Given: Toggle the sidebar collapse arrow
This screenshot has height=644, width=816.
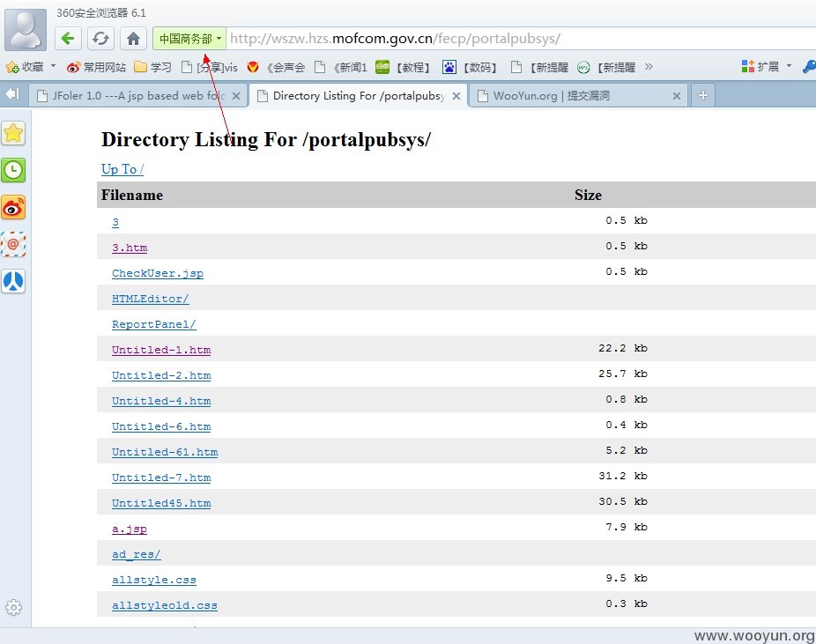Looking at the screenshot, I should coord(12,94).
